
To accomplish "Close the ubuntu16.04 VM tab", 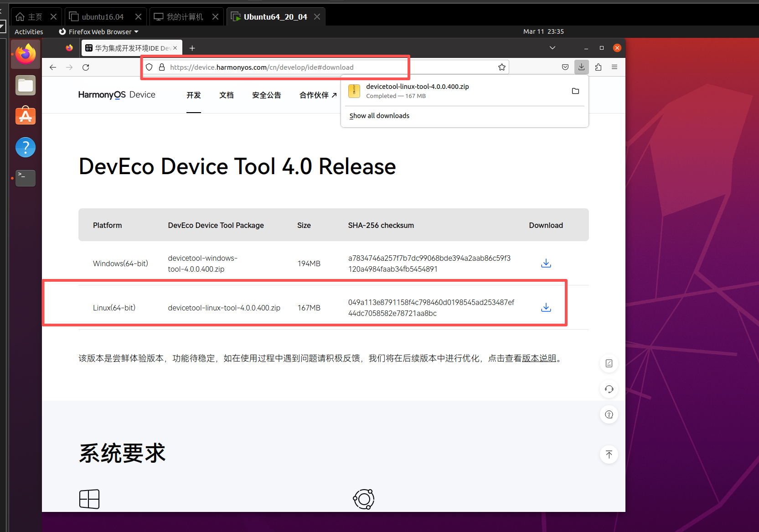I will tap(139, 17).
